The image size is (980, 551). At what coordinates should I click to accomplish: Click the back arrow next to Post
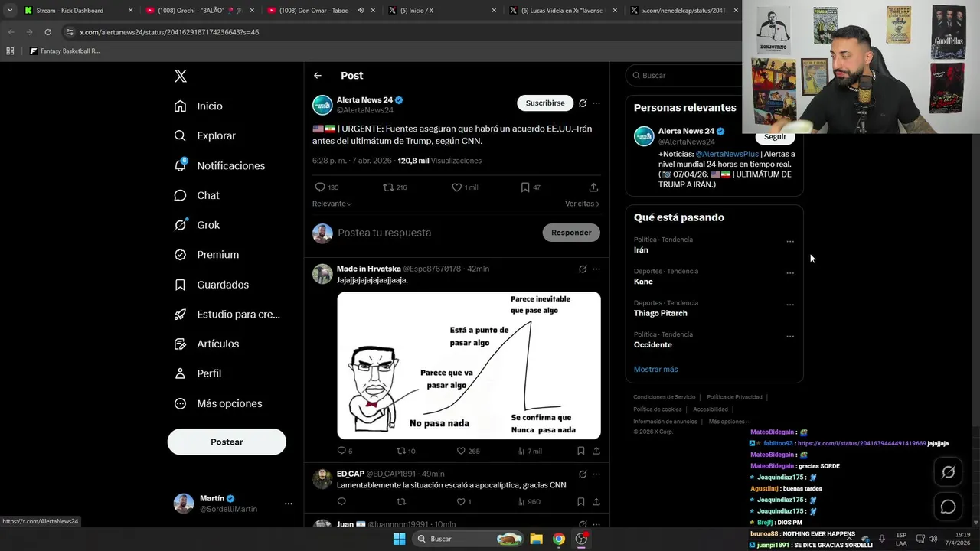[x=318, y=76]
